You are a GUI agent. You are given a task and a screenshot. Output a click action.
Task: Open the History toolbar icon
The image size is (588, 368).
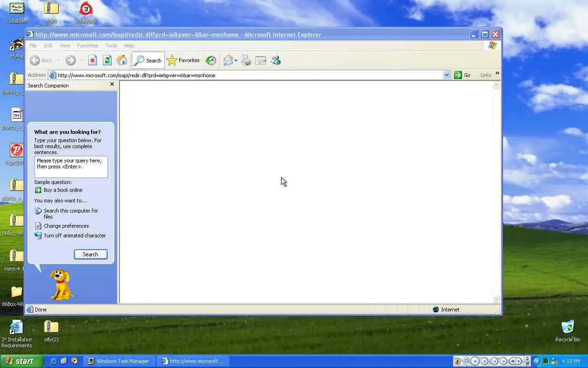(x=211, y=60)
